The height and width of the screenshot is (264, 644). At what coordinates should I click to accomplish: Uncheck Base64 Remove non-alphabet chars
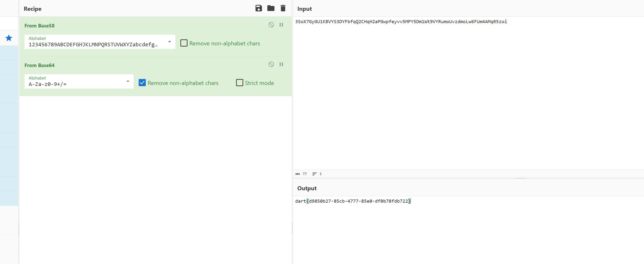(142, 83)
